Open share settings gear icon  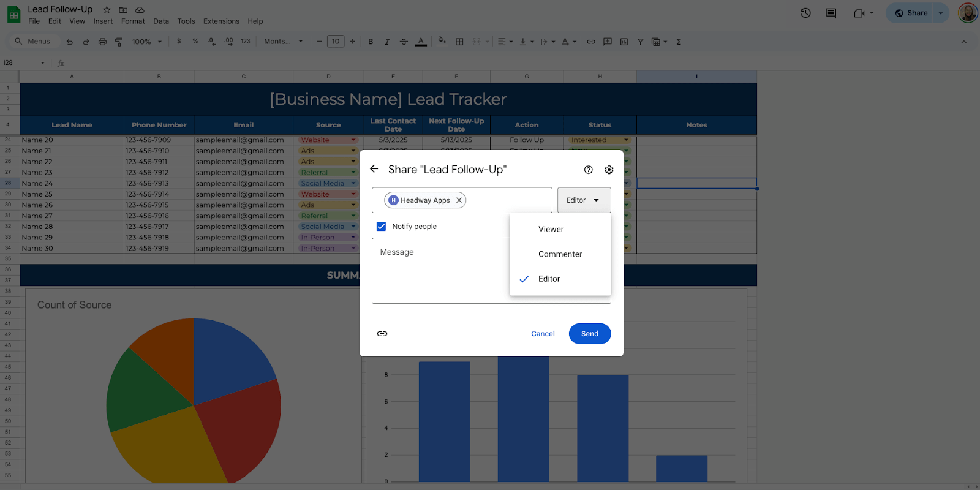609,170
